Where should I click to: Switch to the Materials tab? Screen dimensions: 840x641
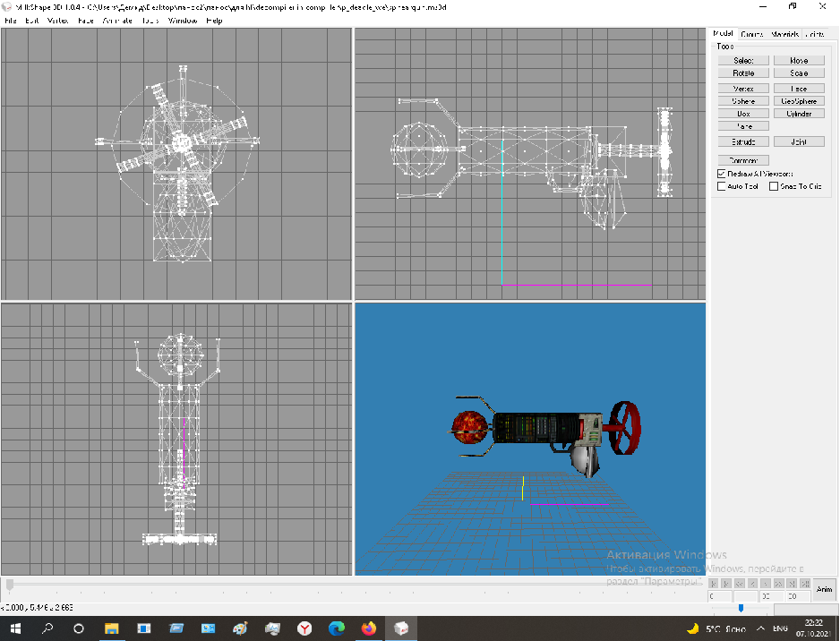pyautogui.click(x=784, y=34)
